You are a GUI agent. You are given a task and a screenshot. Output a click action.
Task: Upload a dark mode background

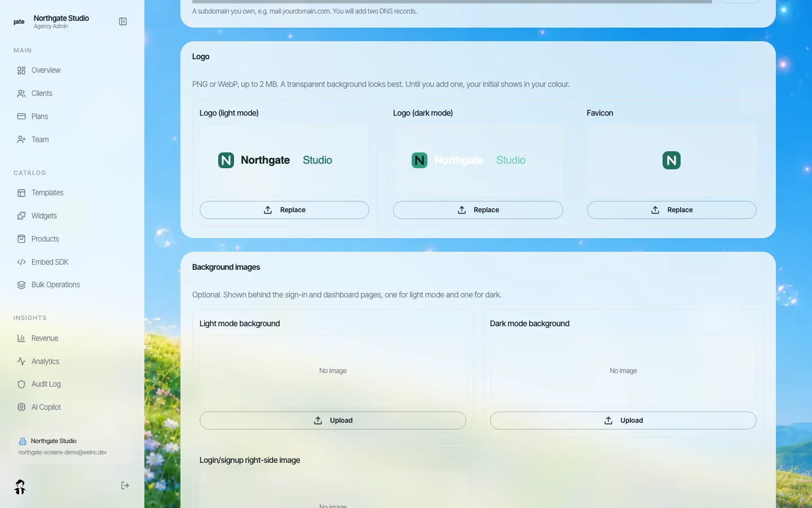pos(623,421)
